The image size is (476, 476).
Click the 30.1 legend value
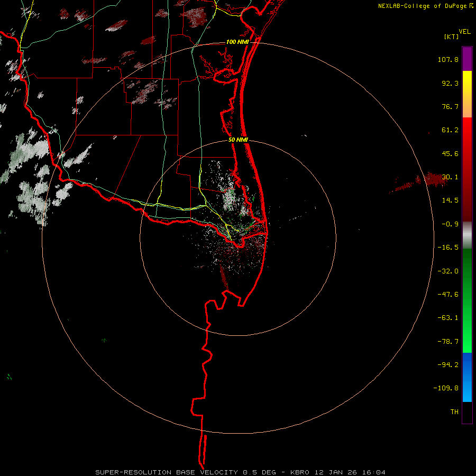coord(450,177)
